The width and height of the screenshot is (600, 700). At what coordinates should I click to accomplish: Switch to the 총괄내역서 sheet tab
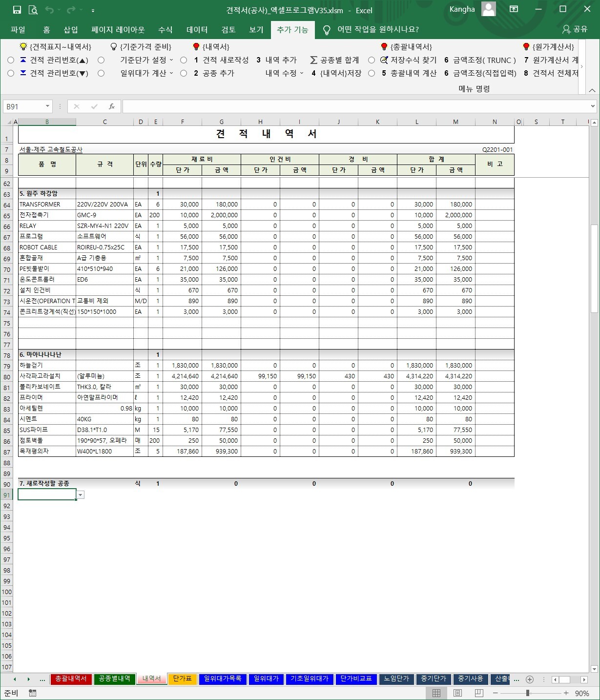pyautogui.click(x=71, y=679)
